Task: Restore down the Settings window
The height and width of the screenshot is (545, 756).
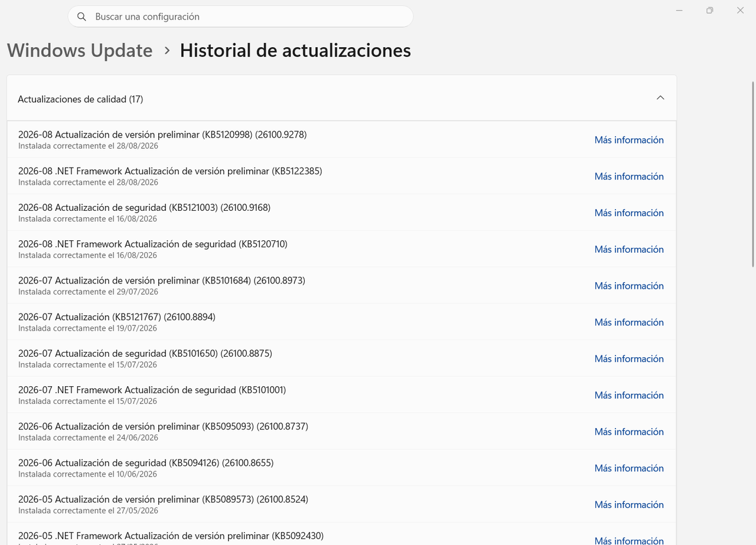Action: [710, 11]
